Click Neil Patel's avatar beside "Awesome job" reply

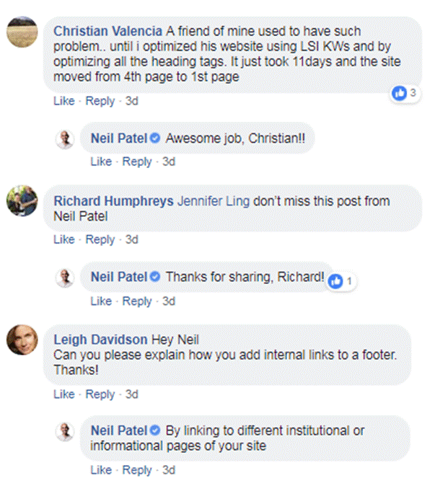[65, 139]
